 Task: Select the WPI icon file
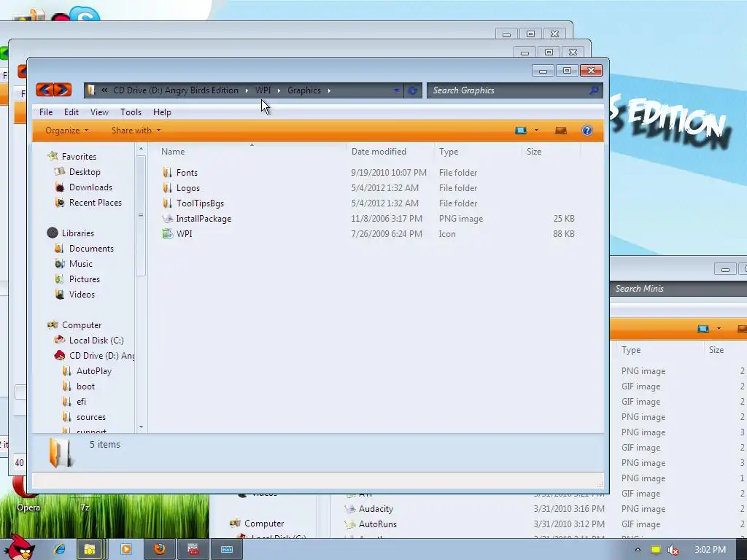pyautogui.click(x=167, y=234)
